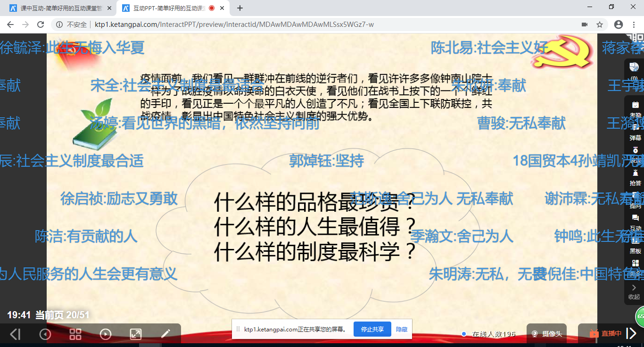This screenshot has width=644, height=347.
Task: Go to previous slide with circled left arrow
Action: coord(45,334)
